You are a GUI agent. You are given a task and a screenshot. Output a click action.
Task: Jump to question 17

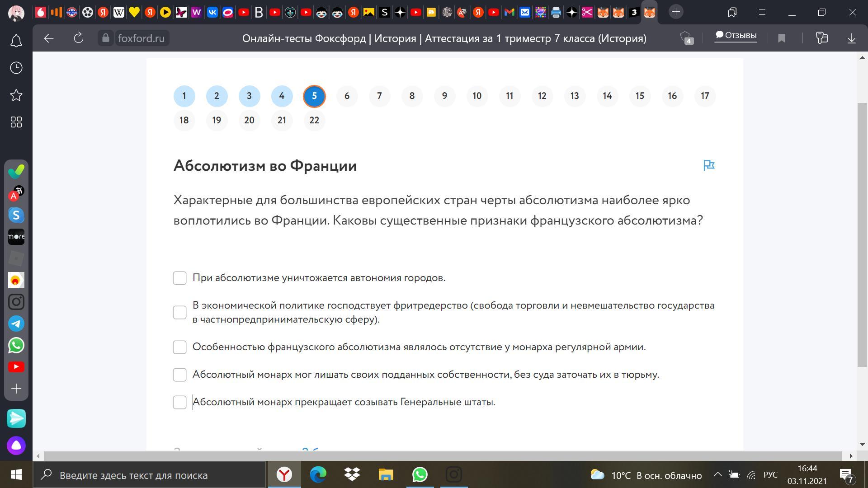705,96
